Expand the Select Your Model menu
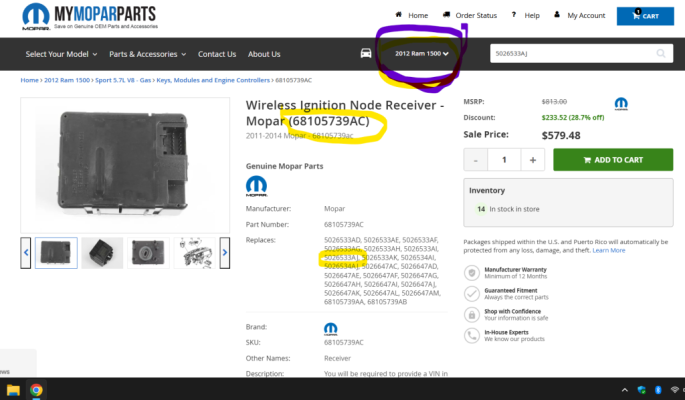The image size is (685, 400). click(x=61, y=54)
